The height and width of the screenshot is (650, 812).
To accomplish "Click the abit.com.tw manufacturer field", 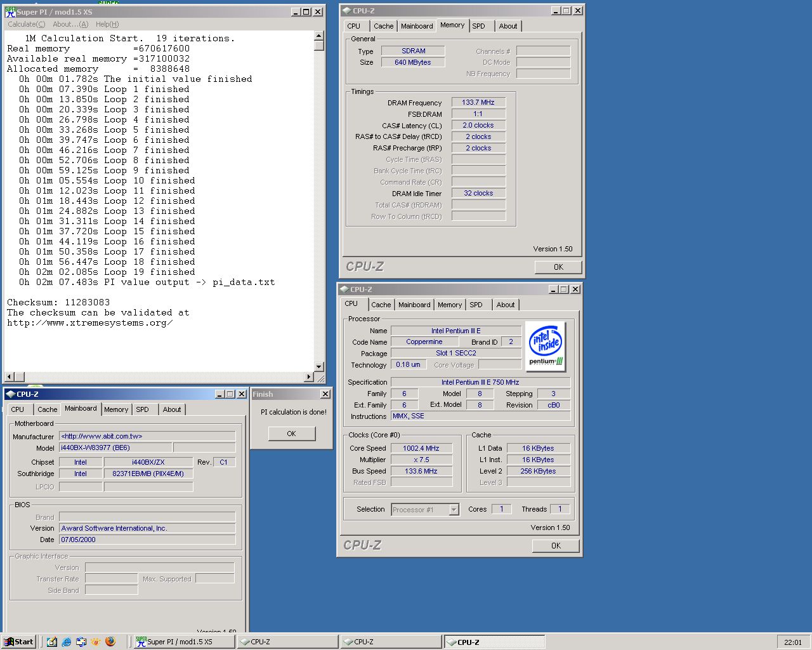I will (x=147, y=436).
